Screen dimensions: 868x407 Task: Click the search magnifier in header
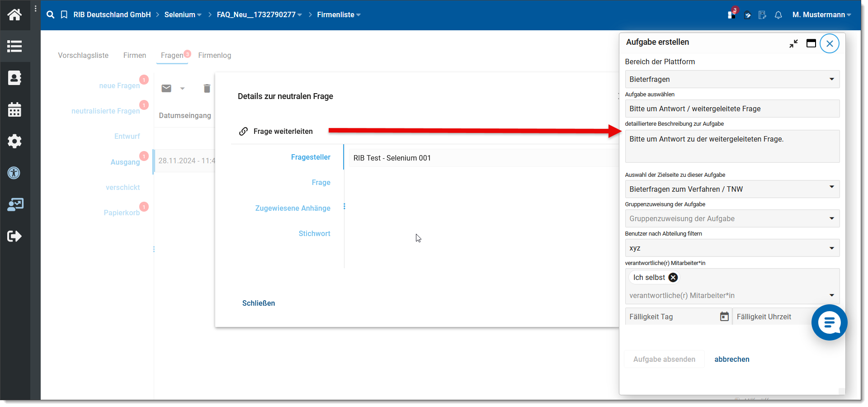click(x=51, y=15)
